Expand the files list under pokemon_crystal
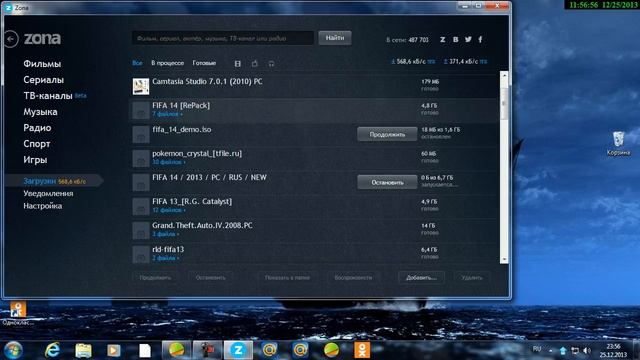Screen dimensions: 640x360 [169, 162]
